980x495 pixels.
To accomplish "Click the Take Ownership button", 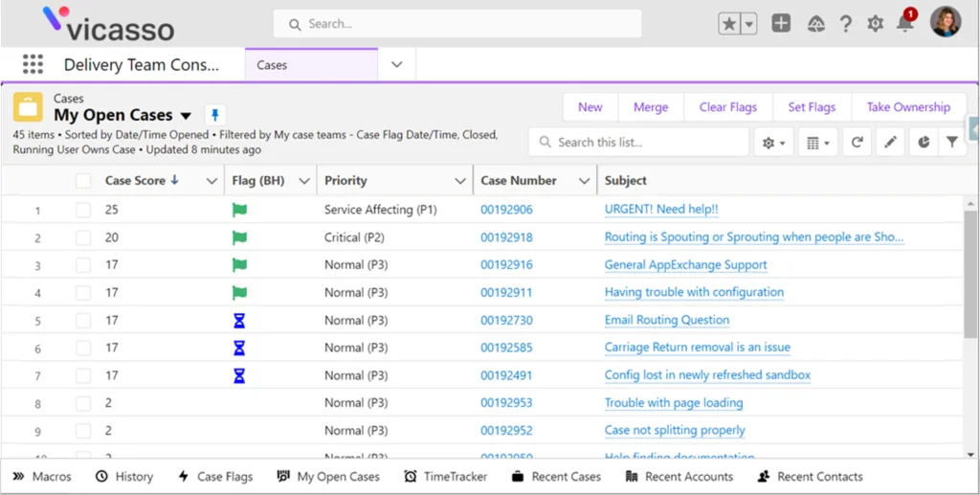I will 908,107.
